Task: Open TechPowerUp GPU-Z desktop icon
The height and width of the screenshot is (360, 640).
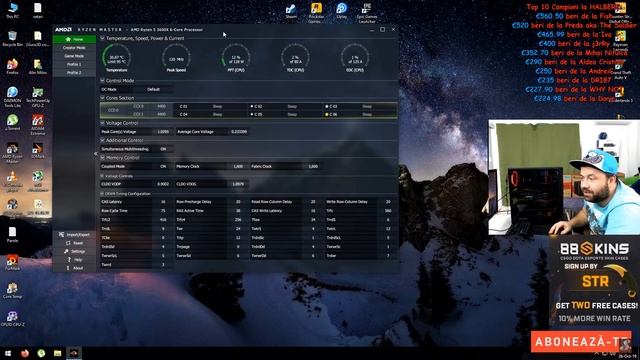Action: [38, 97]
